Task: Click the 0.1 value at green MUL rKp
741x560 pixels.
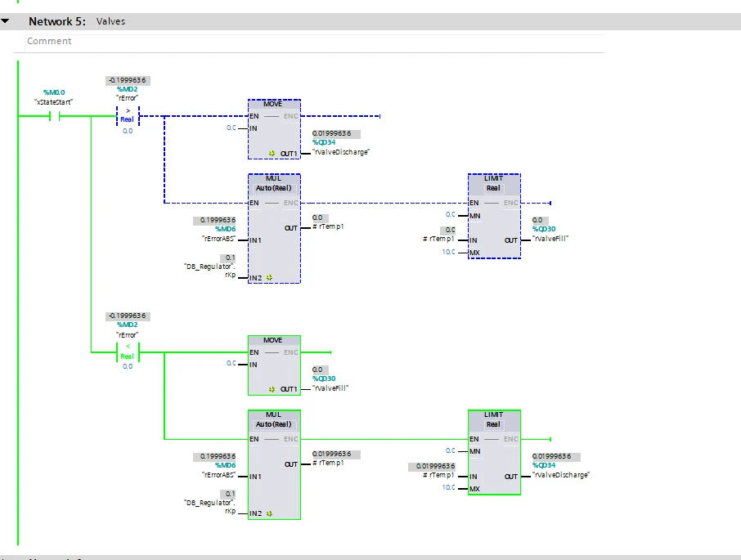Action: coord(228,494)
